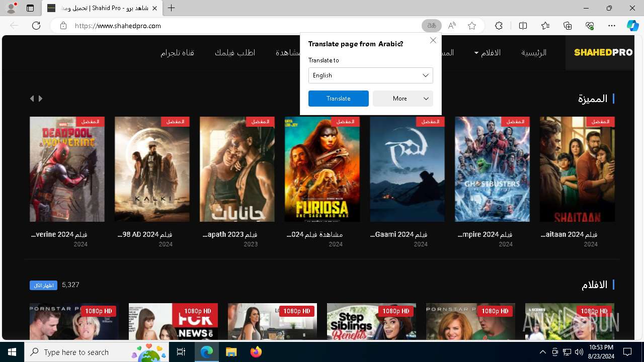The width and height of the screenshot is (644, 362).
Task: Open the اطلب فيلمك menu item
Action: (x=235, y=52)
